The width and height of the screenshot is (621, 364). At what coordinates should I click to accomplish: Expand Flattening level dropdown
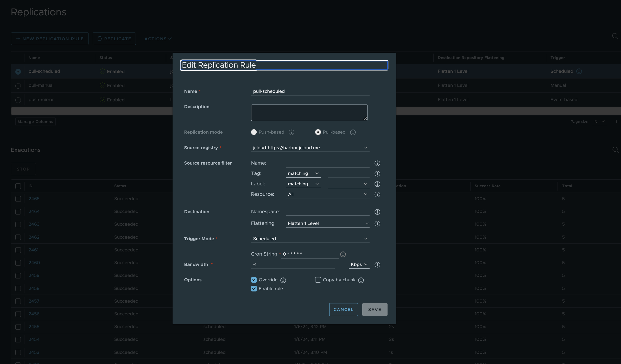(x=327, y=223)
